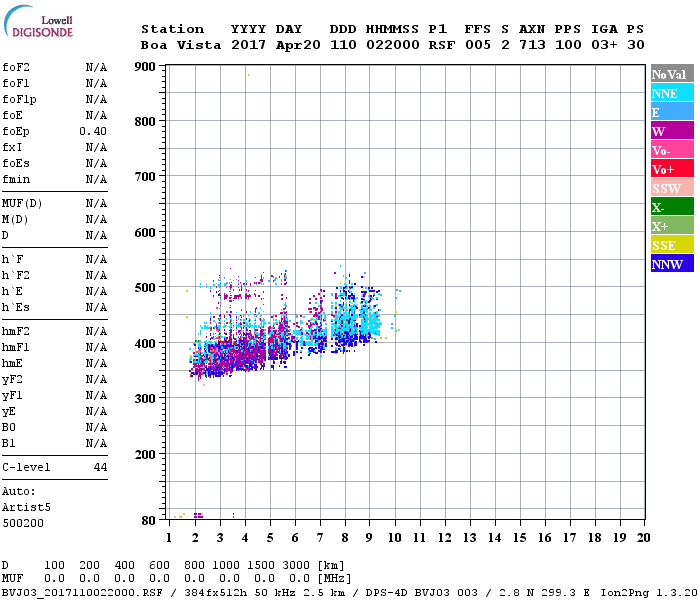This screenshot has width=700, height=600.
Task: Select the Vo+ red legend swatch
Action: 672,169
